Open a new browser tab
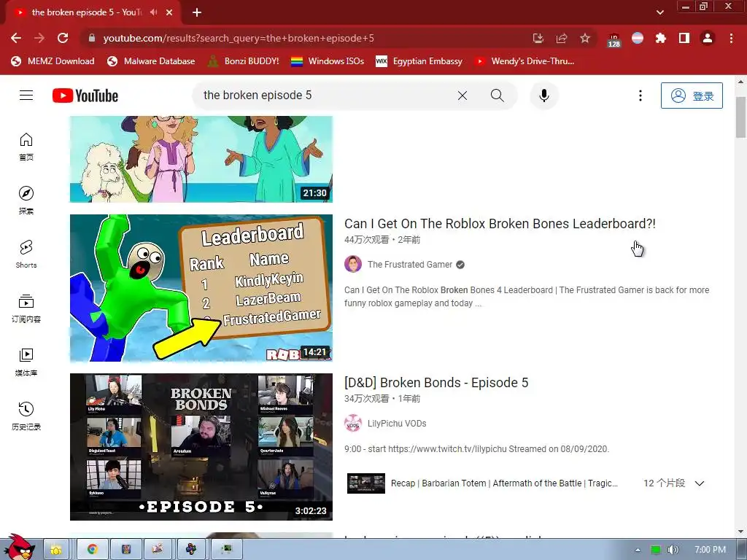 197,12
